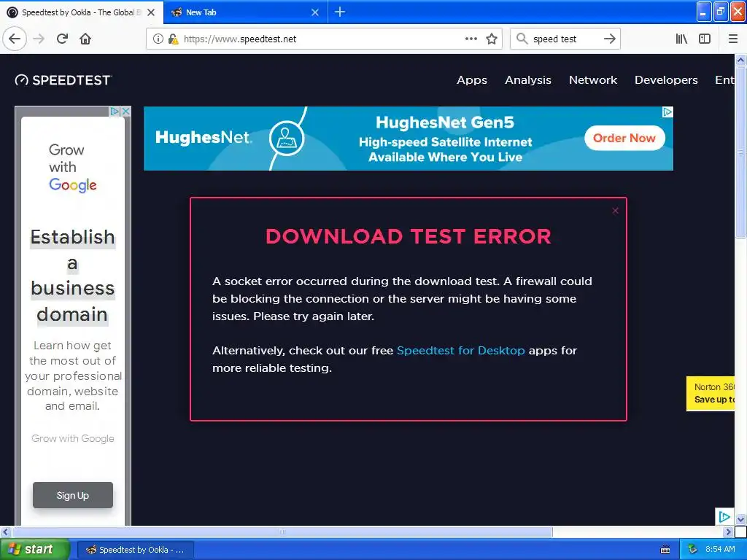Toggle the sidebar view icon

(705, 39)
